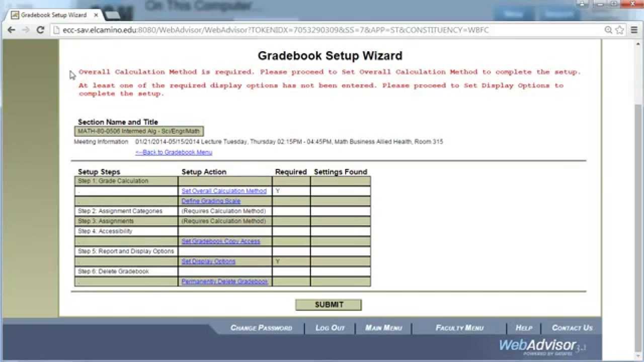Click zoom magnifier icon in address bar
The width and height of the screenshot is (644, 362).
point(608,30)
